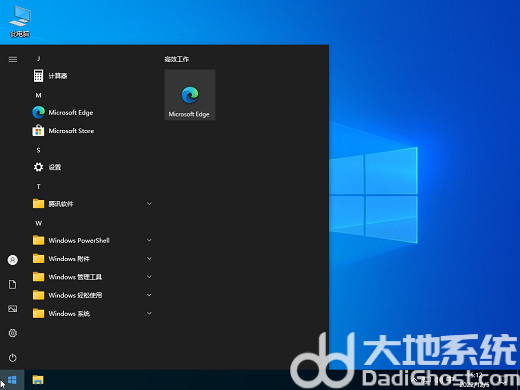Viewport: 520px width, 390px height.
Task: Open Pictures from the Start sidebar
Action: click(x=13, y=309)
